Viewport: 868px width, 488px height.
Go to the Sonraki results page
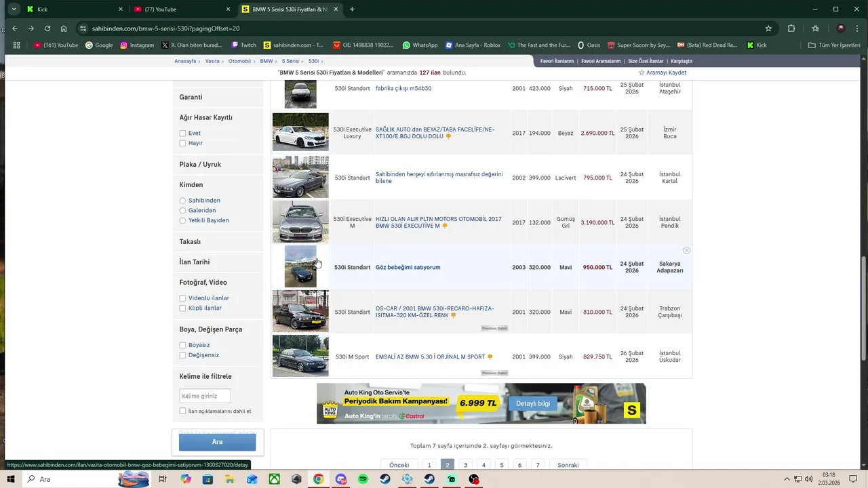pos(568,465)
